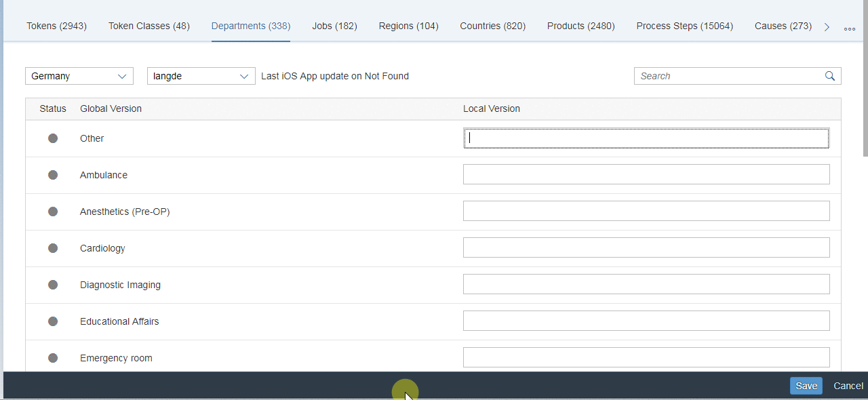The height and width of the screenshot is (400, 868).
Task: Open the Countries tab
Action: (x=492, y=26)
